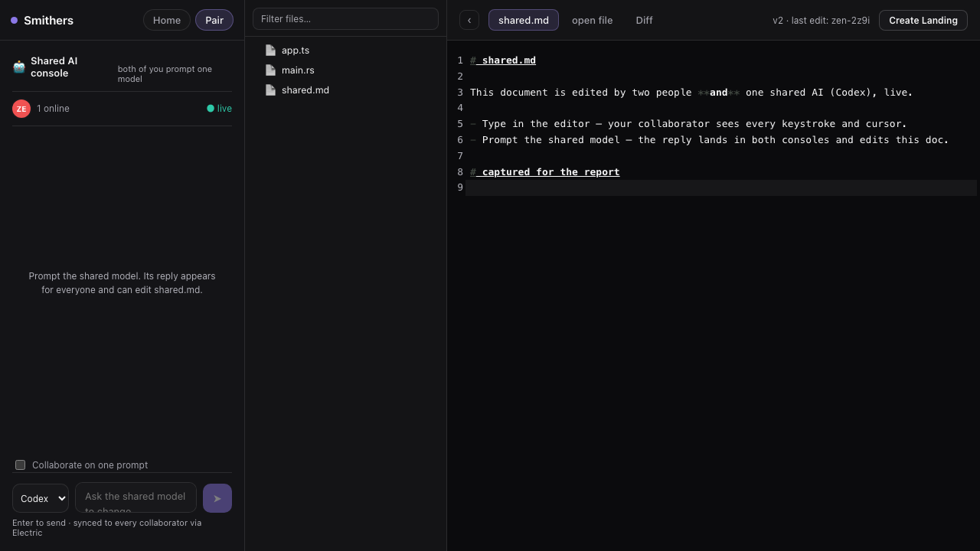This screenshot has height=551, width=980.
Task: Collapse panel with the back chevron button
Action: pyautogui.click(x=469, y=20)
